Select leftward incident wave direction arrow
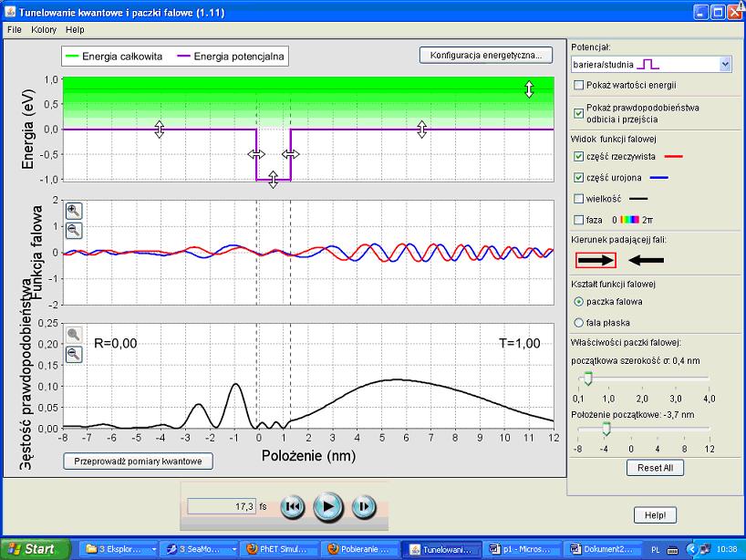Image resolution: width=746 pixels, height=560 pixels. (x=646, y=260)
